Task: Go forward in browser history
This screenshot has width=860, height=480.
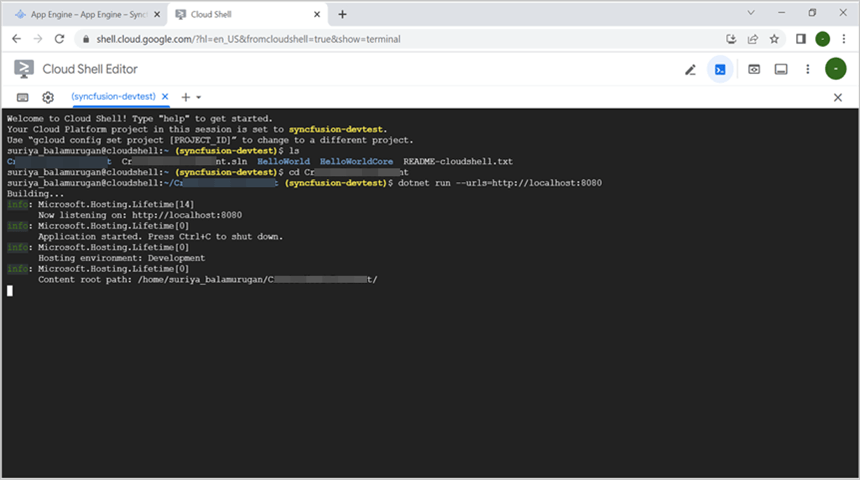Action: tap(38, 39)
